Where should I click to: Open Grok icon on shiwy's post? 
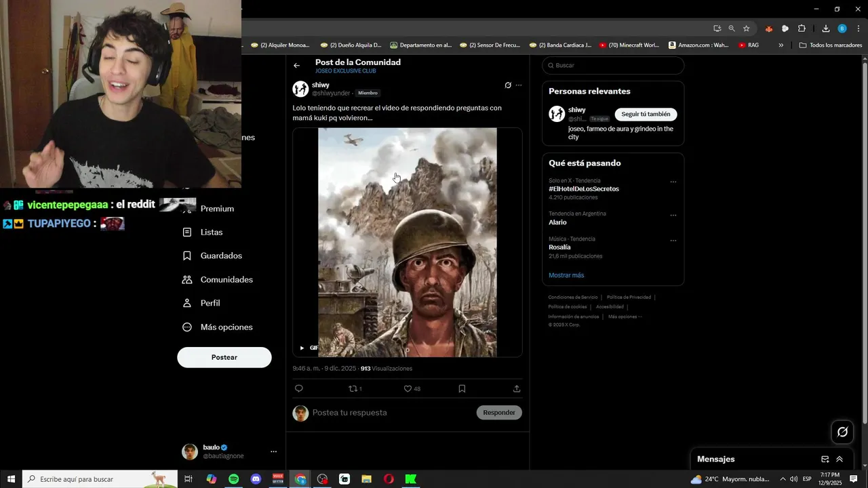pyautogui.click(x=508, y=85)
